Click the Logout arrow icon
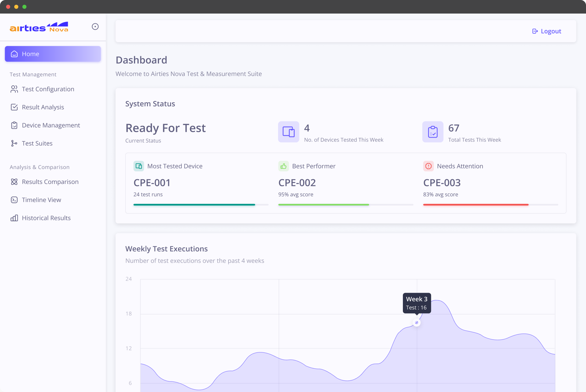Image resolution: width=586 pixels, height=392 pixels. tap(535, 31)
